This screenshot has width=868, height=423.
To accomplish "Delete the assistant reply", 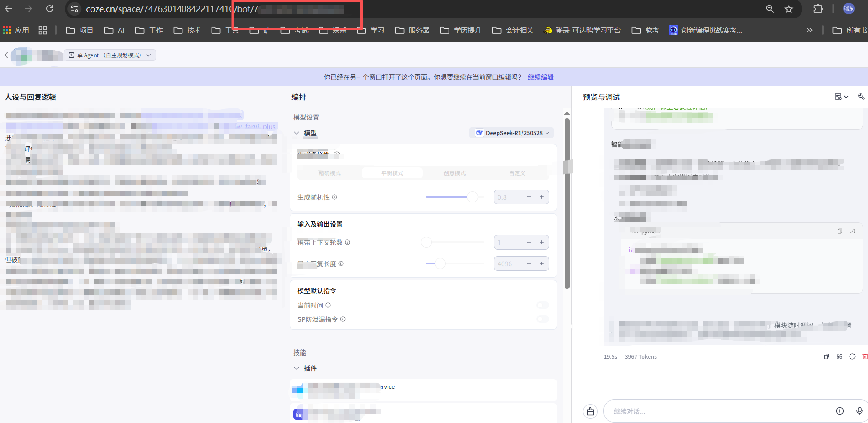I will pyautogui.click(x=865, y=356).
